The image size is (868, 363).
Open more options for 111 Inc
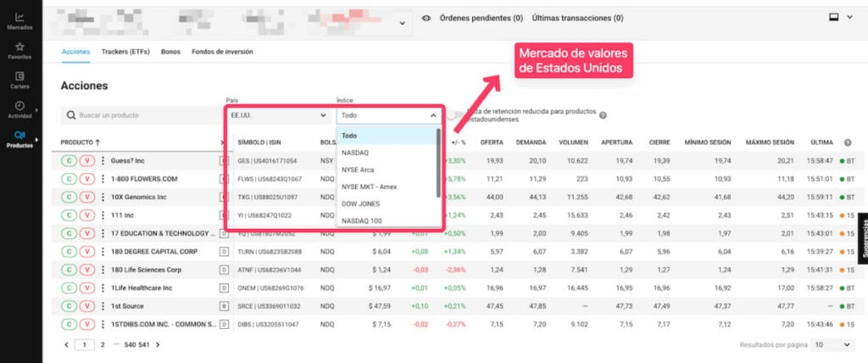coord(103,215)
